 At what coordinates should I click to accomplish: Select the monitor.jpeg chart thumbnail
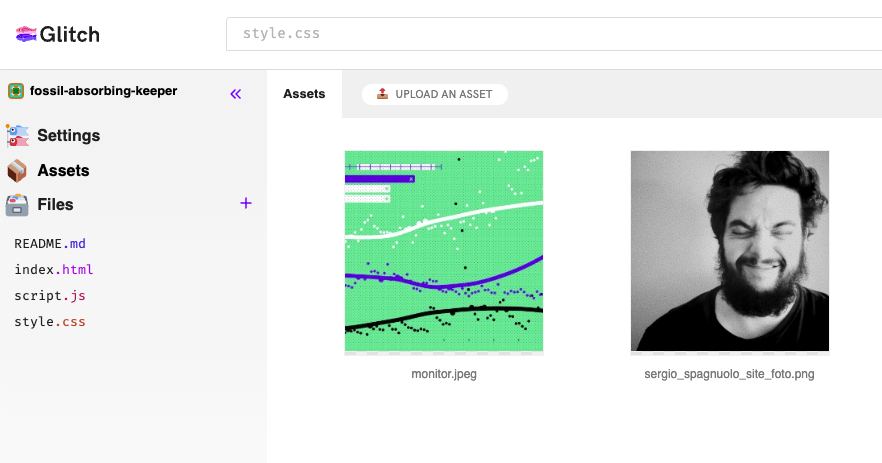pos(444,251)
